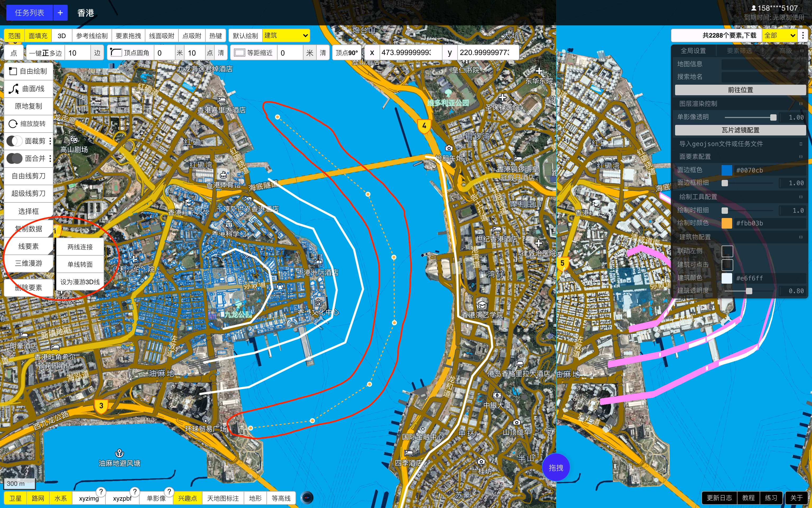The height and width of the screenshot is (508, 812).
Task: Expand the 三维漫游 submenu
Action: tap(29, 264)
